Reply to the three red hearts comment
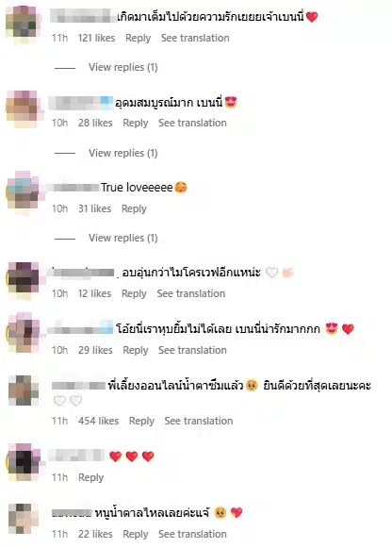The image size is (392, 548). click(90, 477)
